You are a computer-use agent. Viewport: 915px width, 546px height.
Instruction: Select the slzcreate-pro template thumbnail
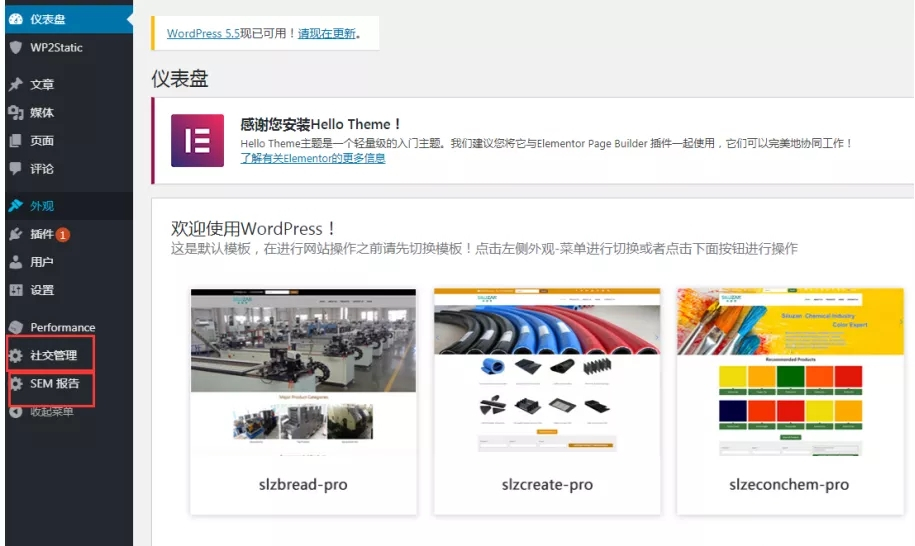pyautogui.click(x=547, y=371)
